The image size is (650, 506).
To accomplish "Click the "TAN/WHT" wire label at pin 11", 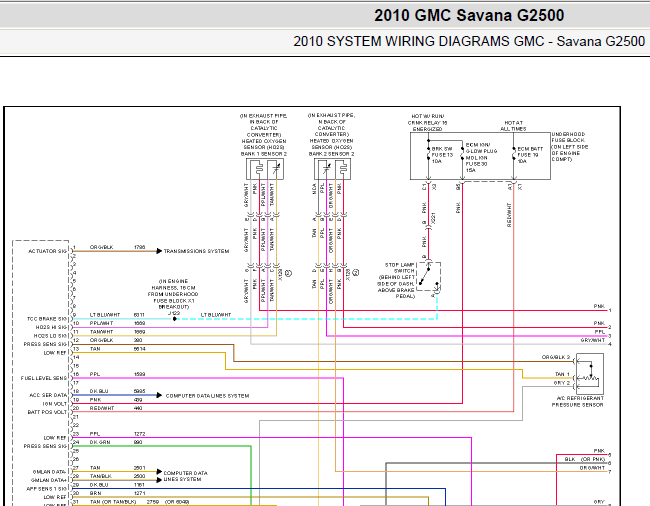I will pyautogui.click(x=101, y=332).
